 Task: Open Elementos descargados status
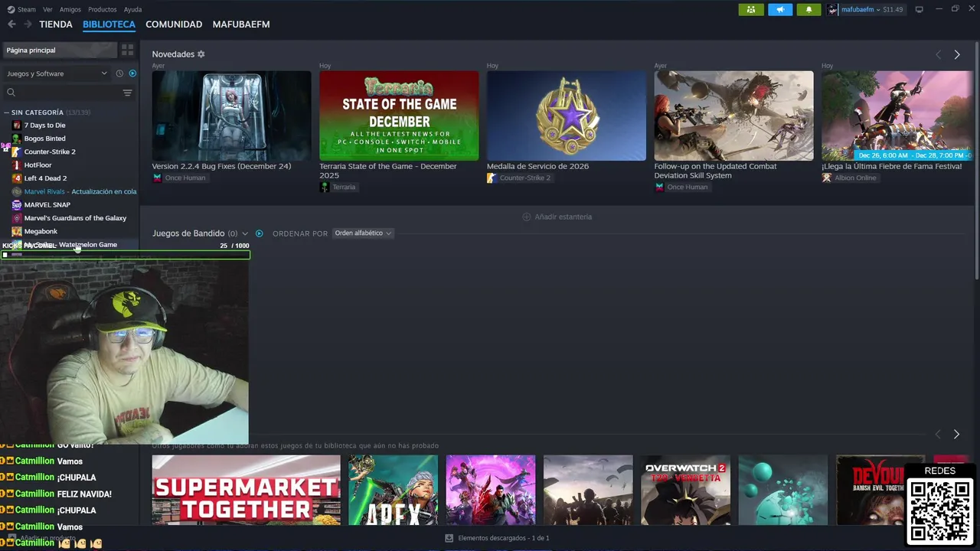(497, 538)
